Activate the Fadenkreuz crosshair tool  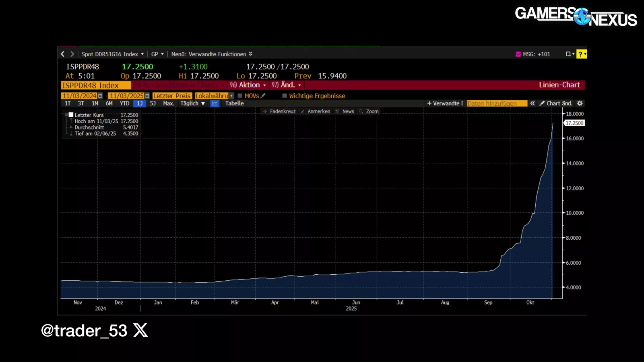(x=279, y=111)
